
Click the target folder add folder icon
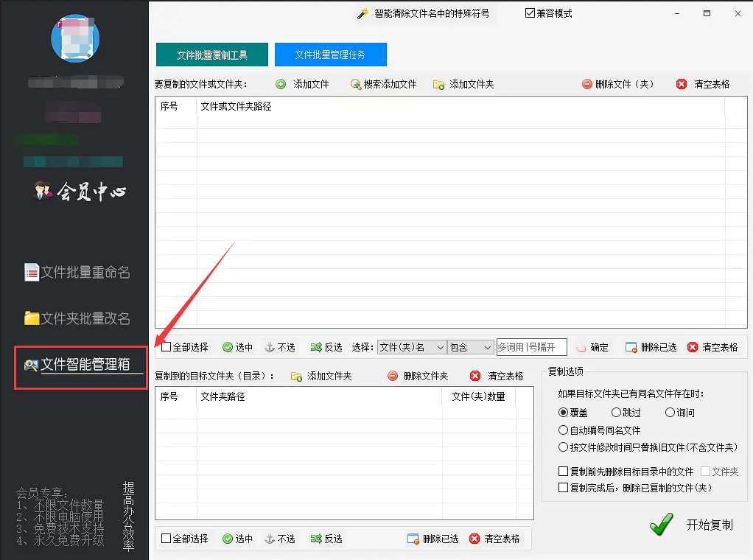pos(296,376)
